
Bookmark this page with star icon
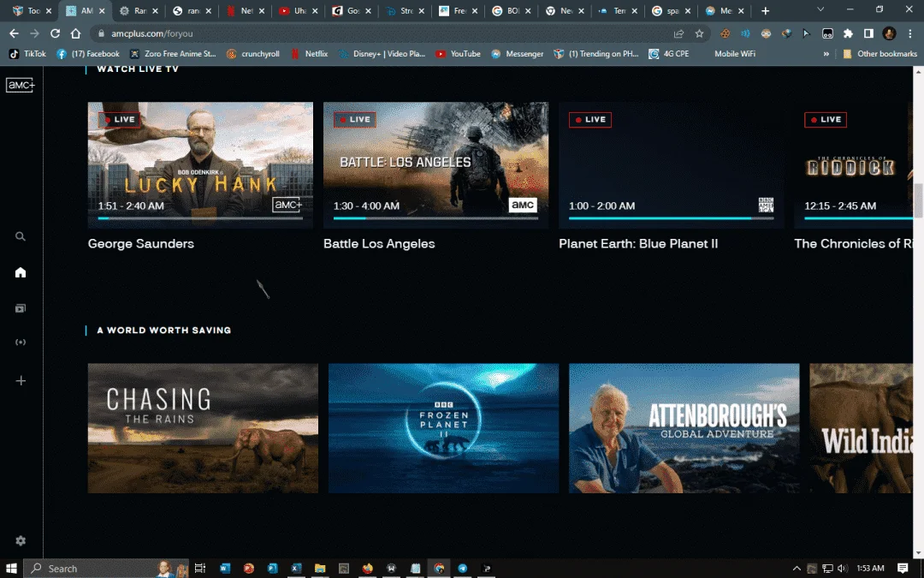[700, 33]
